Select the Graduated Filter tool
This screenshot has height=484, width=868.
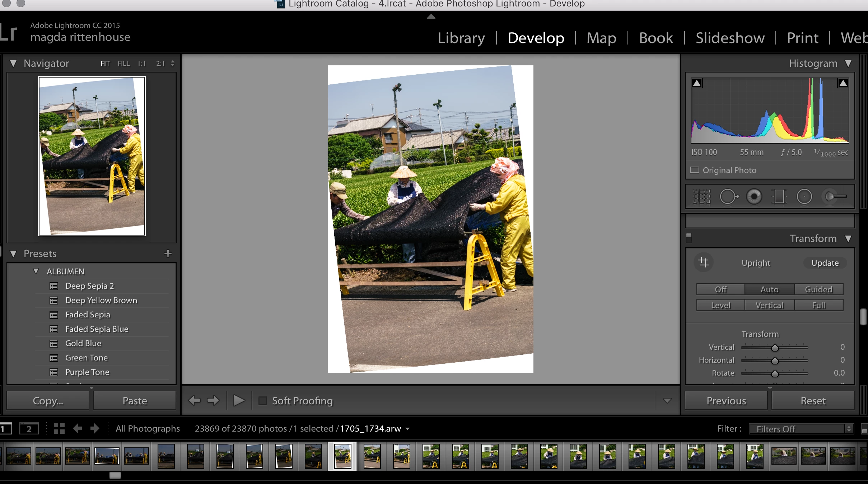tap(779, 196)
